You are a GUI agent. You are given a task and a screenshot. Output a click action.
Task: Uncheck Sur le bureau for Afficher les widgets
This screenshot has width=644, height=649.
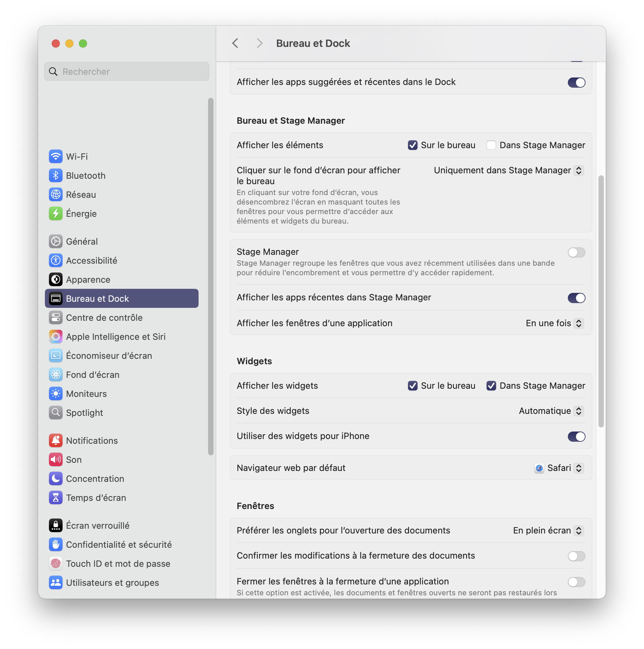[412, 386]
